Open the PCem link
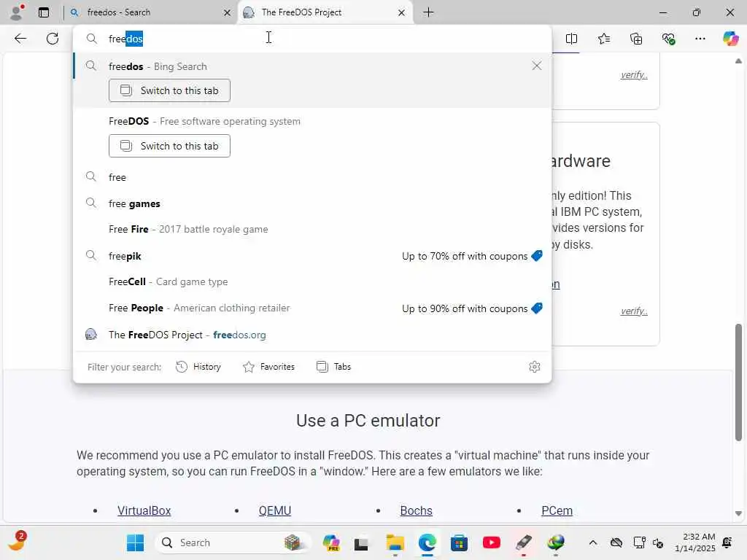Image resolution: width=747 pixels, height=560 pixels. (x=557, y=510)
